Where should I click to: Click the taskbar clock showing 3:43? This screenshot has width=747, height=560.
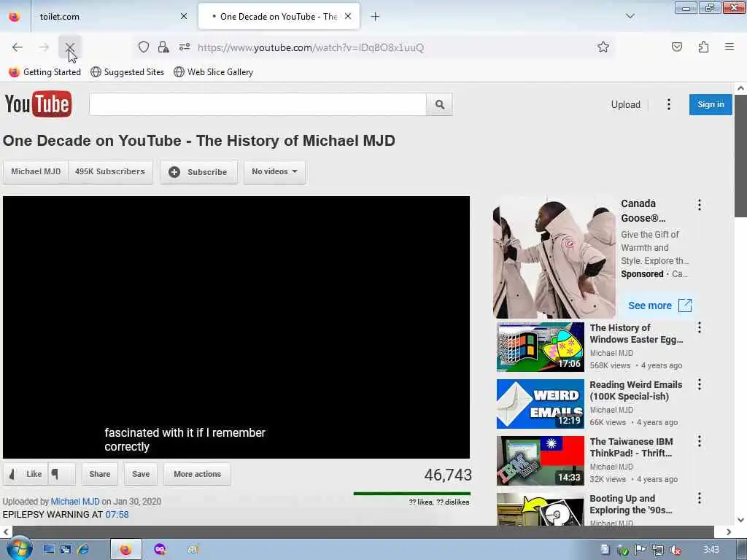point(711,550)
